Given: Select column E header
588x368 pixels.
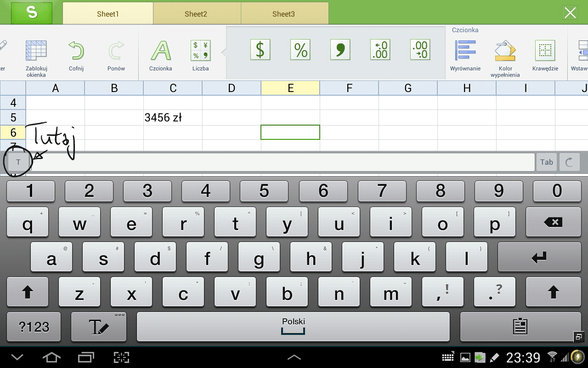Looking at the screenshot, I should [290, 88].
